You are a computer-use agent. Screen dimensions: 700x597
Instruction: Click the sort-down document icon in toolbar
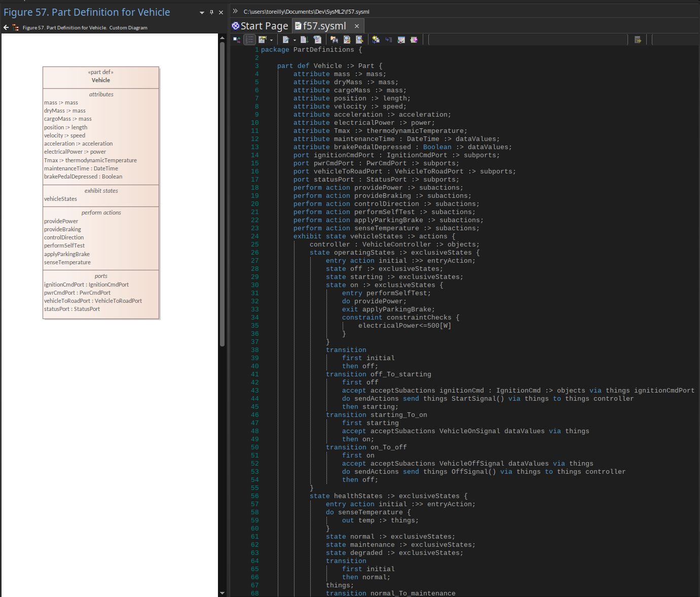[x=304, y=40]
